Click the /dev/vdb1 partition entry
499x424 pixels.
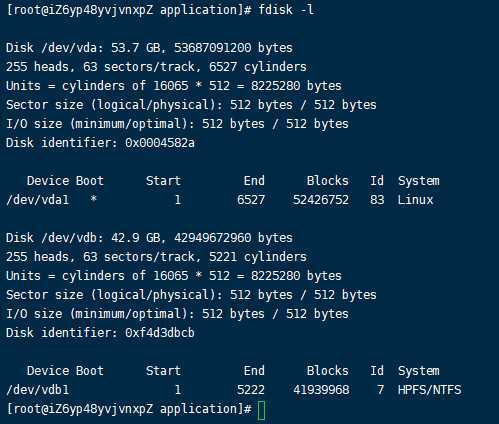click(38, 390)
